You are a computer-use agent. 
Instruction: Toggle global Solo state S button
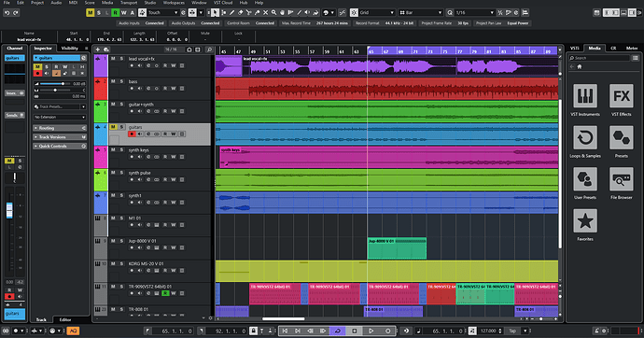[99, 13]
